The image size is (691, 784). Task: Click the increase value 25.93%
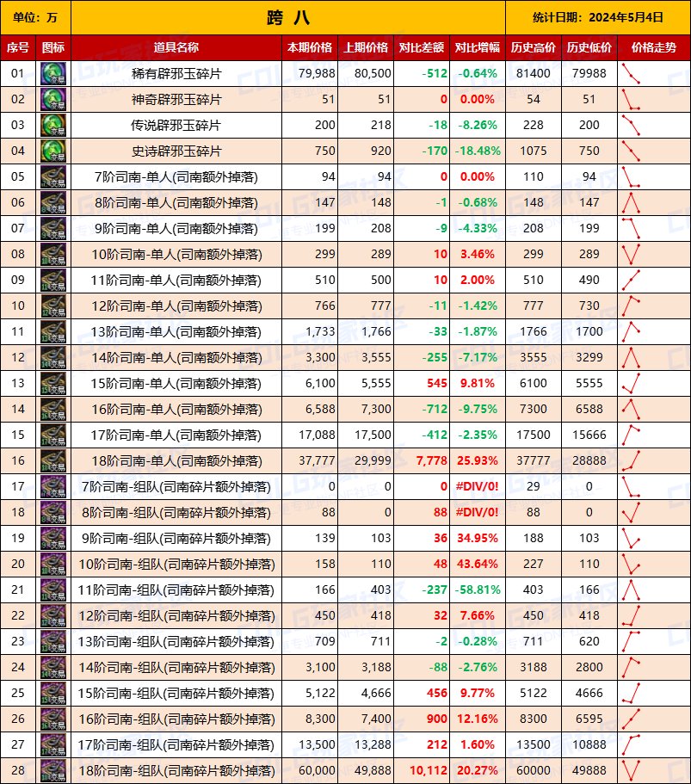tap(478, 461)
